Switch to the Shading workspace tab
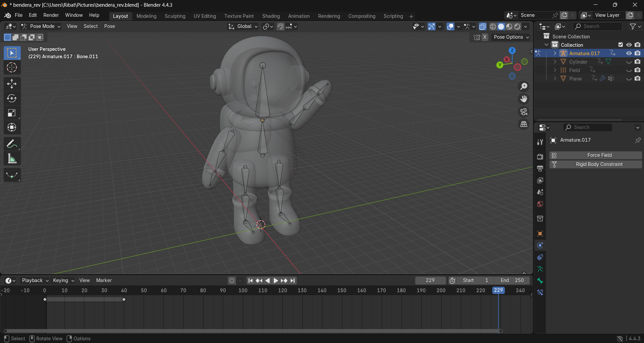The height and width of the screenshot is (343, 644). pos(271,16)
